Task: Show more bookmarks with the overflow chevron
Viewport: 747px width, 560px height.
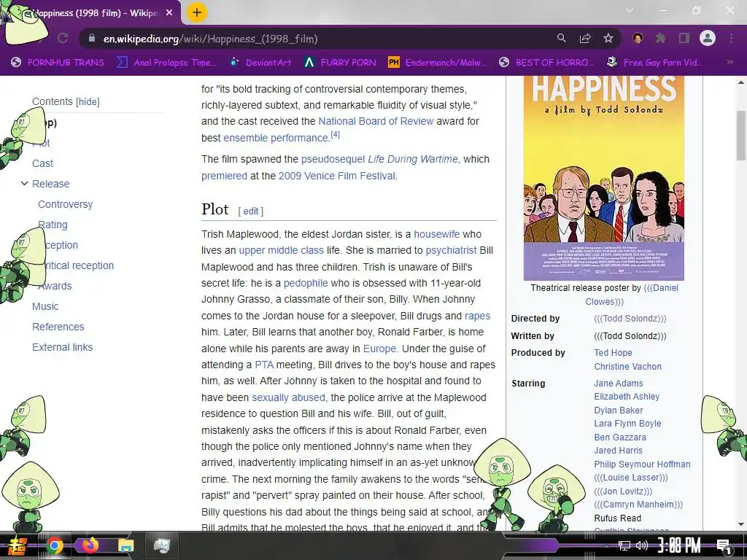Action: tap(729, 62)
